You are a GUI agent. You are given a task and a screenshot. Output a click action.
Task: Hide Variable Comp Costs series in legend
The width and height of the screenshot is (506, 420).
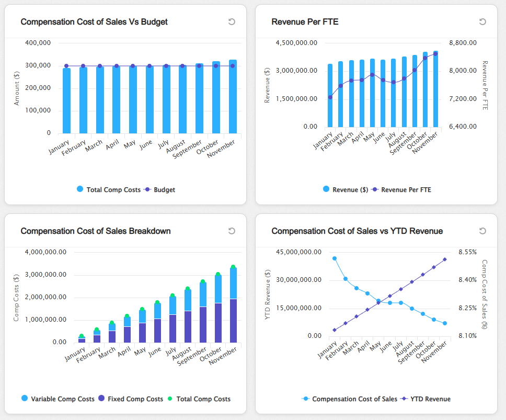(57, 399)
